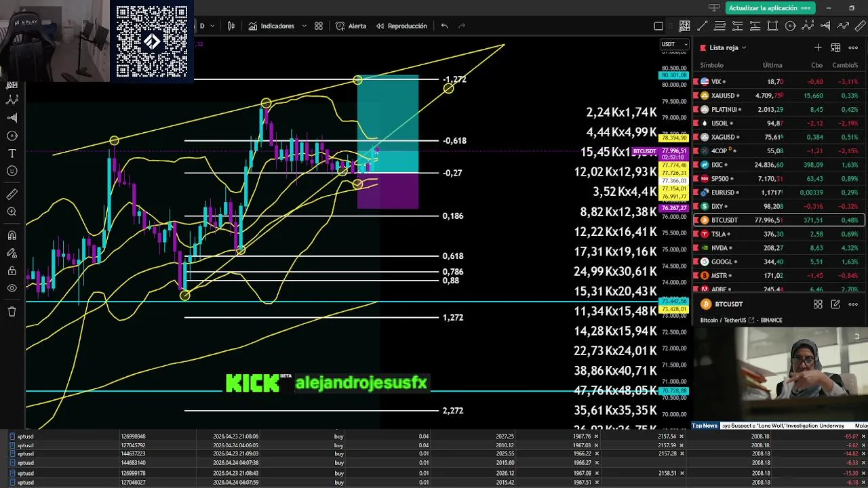Toggle lock all drawings

(x=12, y=271)
